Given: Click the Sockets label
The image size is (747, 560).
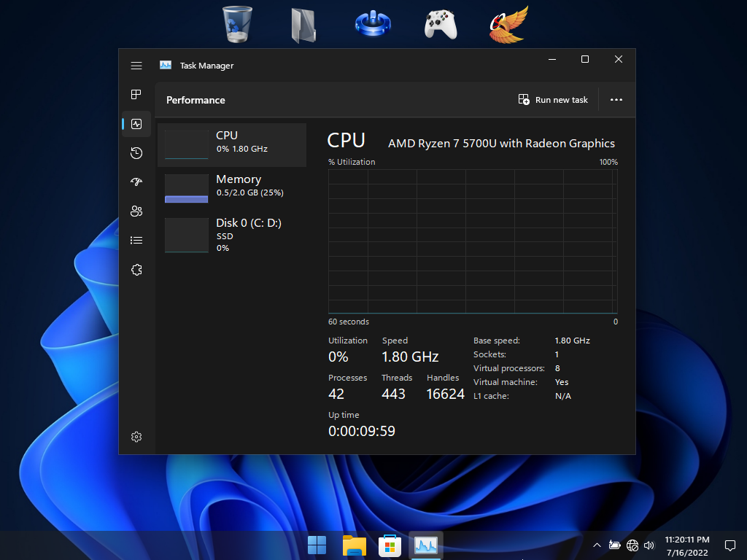Looking at the screenshot, I should coord(489,354).
